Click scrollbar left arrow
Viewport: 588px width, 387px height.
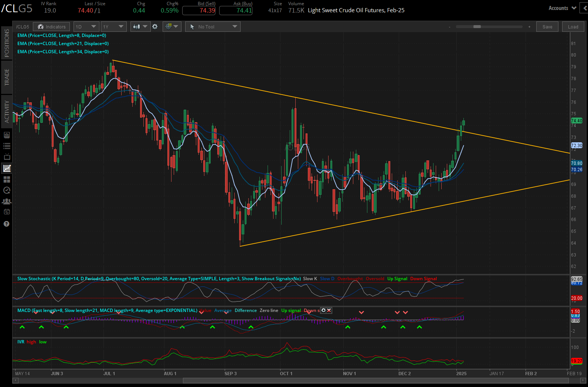tap(15, 381)
